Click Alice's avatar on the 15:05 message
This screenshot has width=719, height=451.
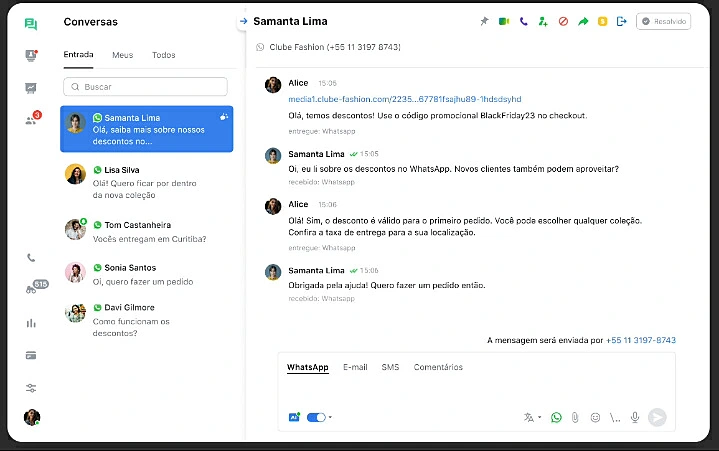[273, 85]
